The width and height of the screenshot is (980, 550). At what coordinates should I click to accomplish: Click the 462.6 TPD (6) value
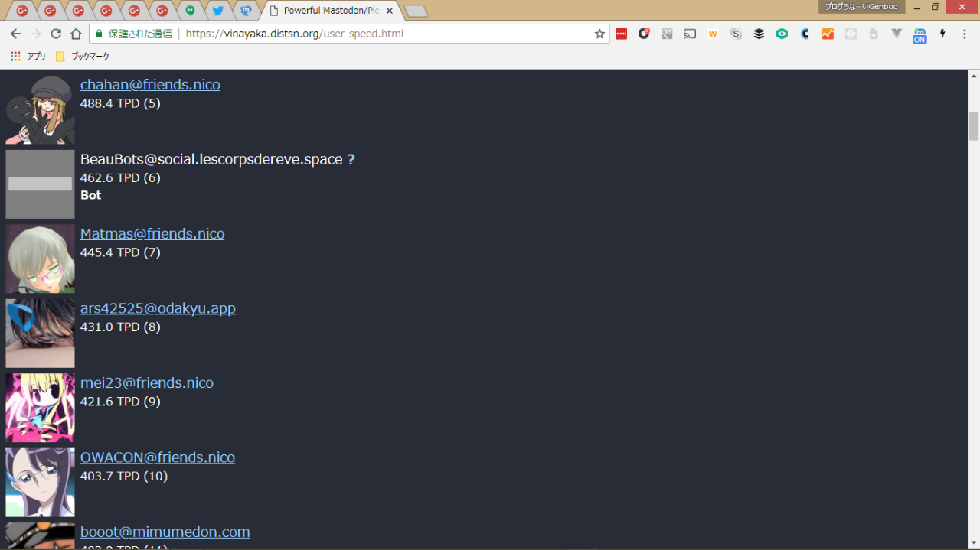(120, 177)
